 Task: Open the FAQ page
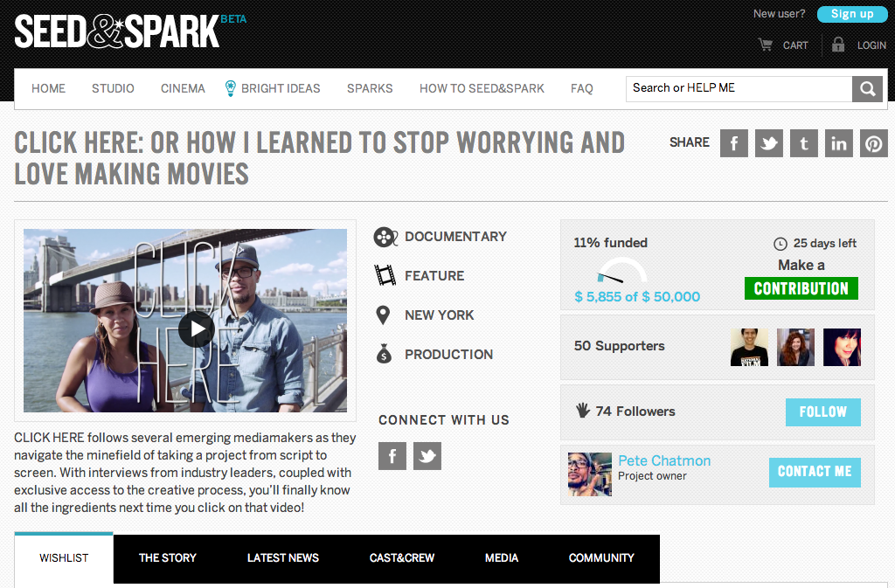point(581,88)
